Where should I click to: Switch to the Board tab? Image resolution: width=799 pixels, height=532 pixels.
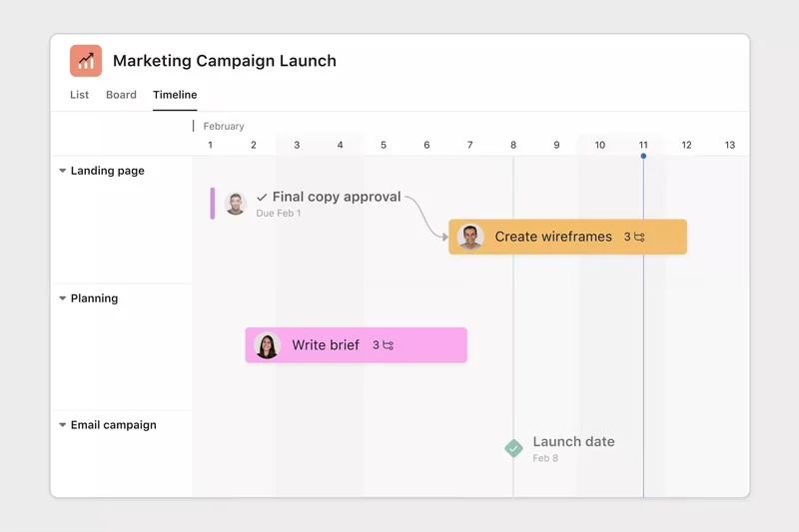pyautogui.click(x=121, y=95)
